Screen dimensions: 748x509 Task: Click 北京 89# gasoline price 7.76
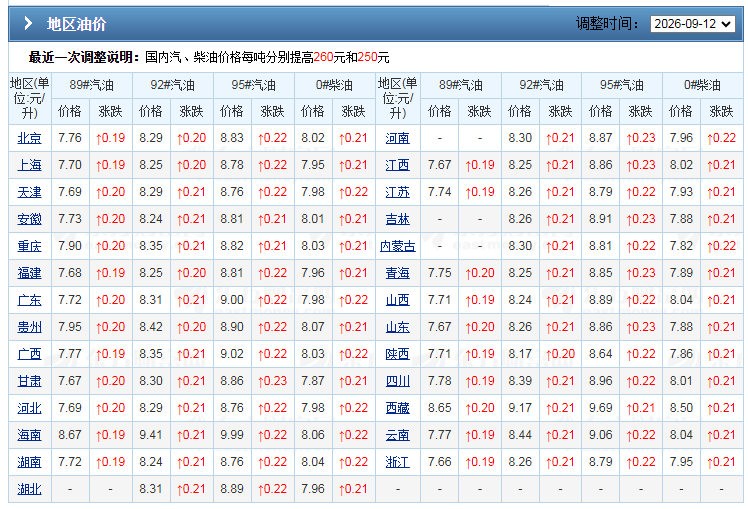[70, 138]
